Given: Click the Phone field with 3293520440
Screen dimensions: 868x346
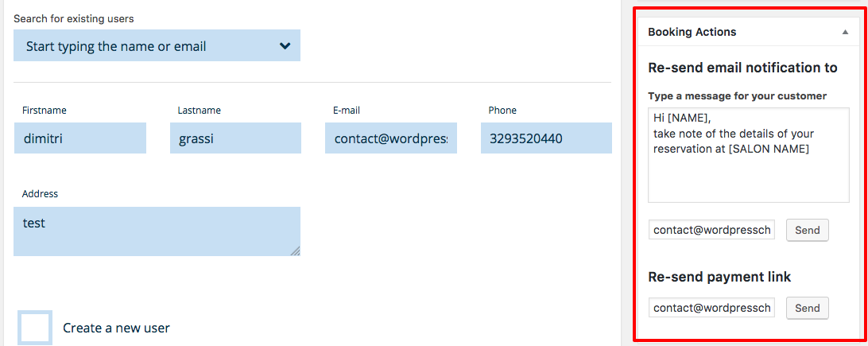Looking at the screenshot, I should [546, 138].
